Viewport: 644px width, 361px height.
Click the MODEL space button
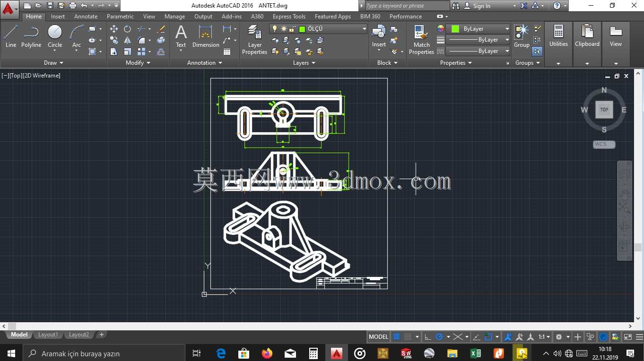coord(378,337)
